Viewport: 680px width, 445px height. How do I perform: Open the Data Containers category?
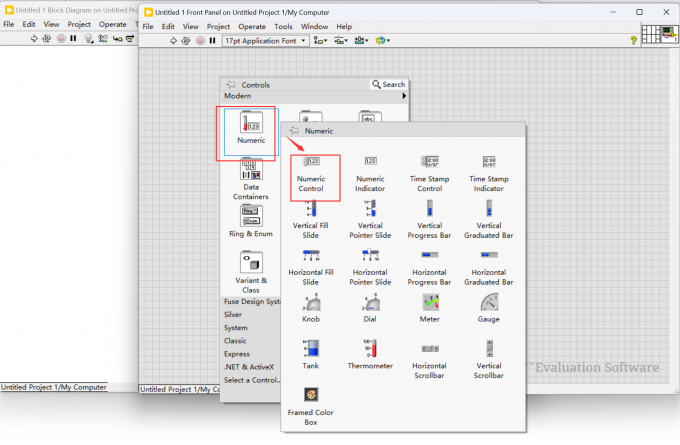[251, 179]
